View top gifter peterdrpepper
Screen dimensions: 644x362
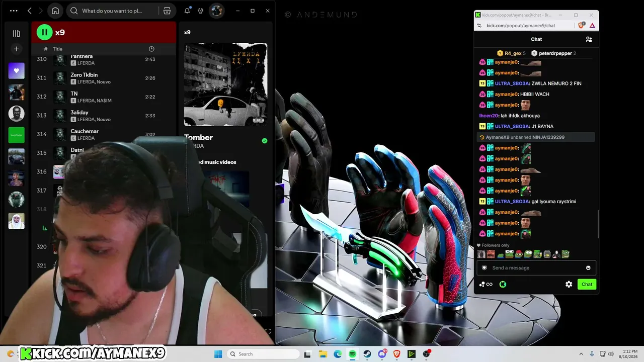[554, 53]
